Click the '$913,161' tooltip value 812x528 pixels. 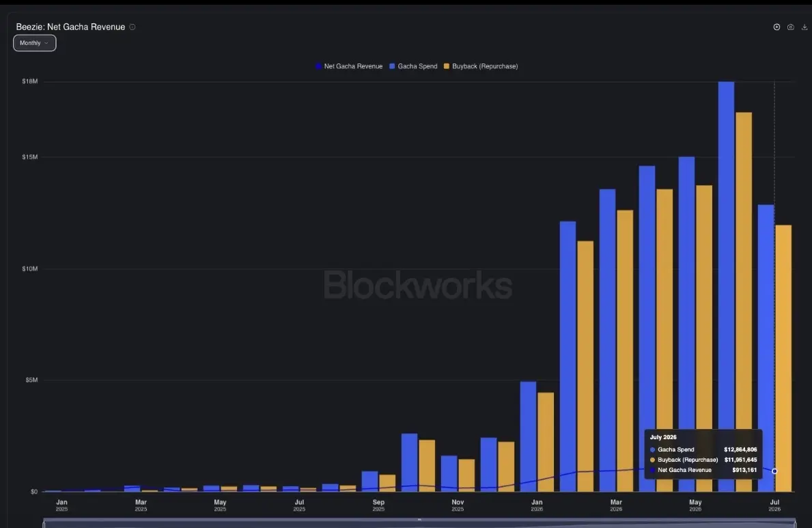pos(744,471)
